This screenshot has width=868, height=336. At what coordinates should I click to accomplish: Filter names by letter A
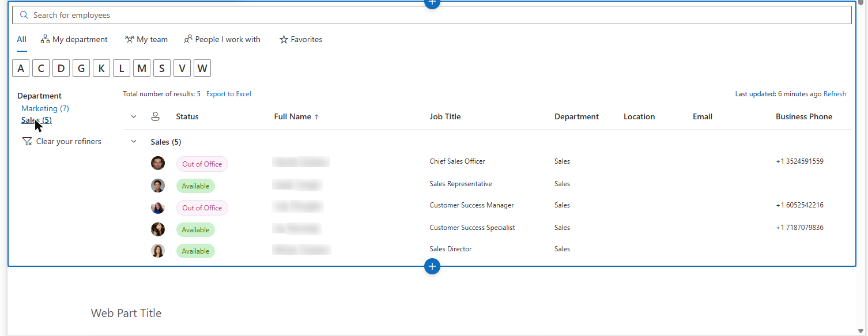point(21,69)
